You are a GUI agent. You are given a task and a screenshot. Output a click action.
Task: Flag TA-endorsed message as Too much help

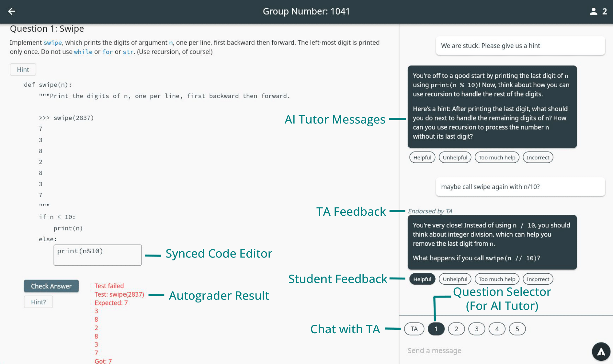(497, 279)
